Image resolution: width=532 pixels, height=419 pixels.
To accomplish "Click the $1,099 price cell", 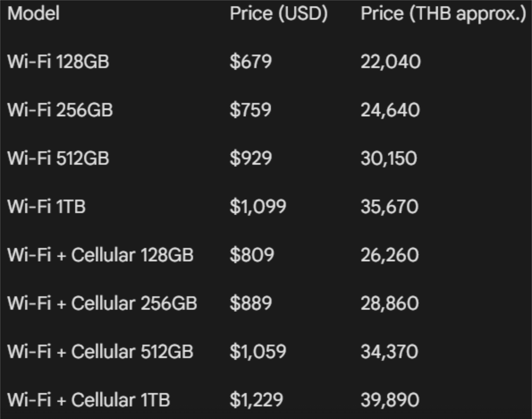I will click(258, 206).
